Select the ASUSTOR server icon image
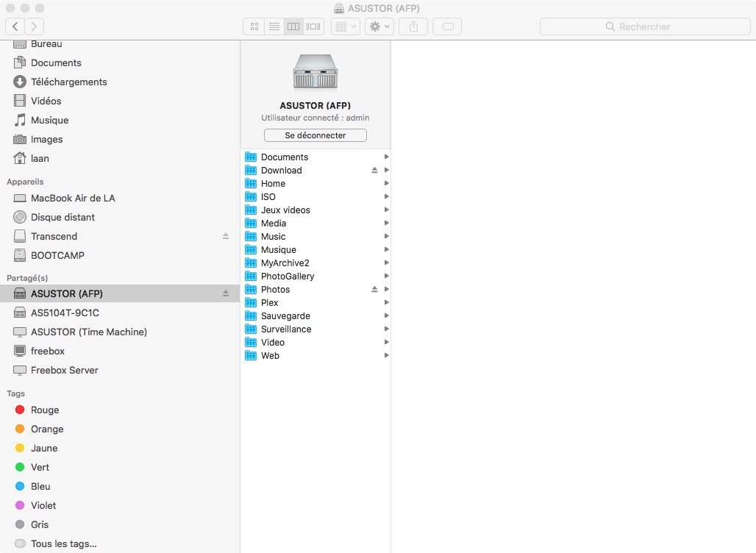Image resolution: width=756 pixels, height=553 pixels. pos(315,72)
